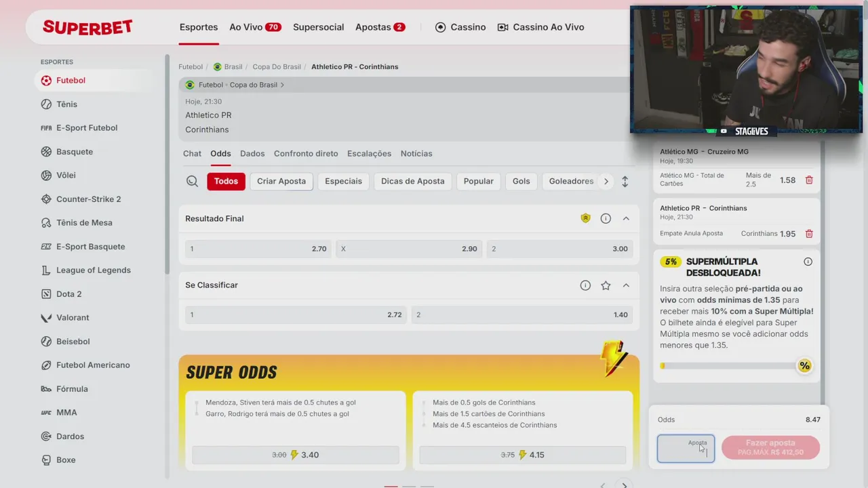The height and width of the screenshot is (488, 868).
Task: Click the Superbet logo
Action: [87, 27]
